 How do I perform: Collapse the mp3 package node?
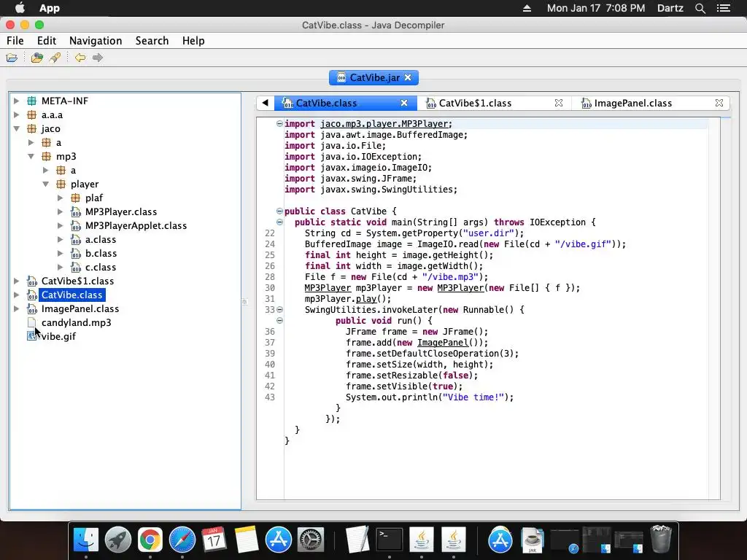coord(31,156)
